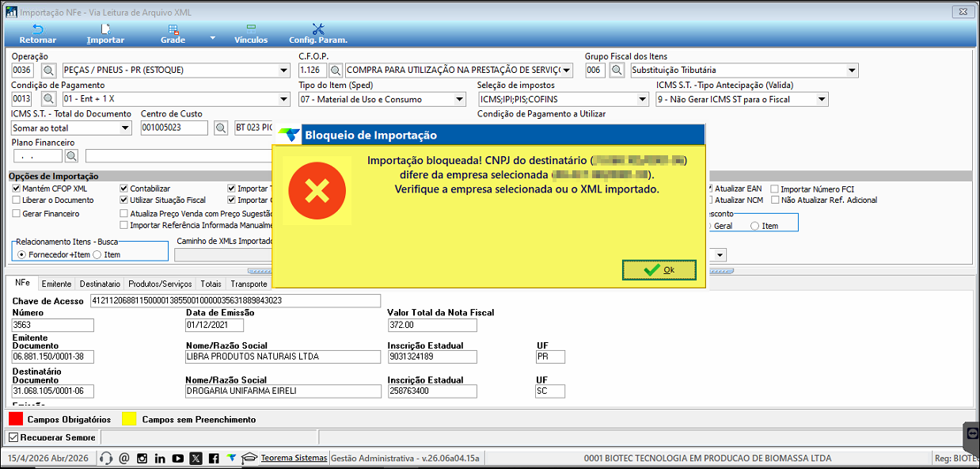
Task: Click the Valor Total da Nota Fiscal field
Action: click(x=432, y=325)
